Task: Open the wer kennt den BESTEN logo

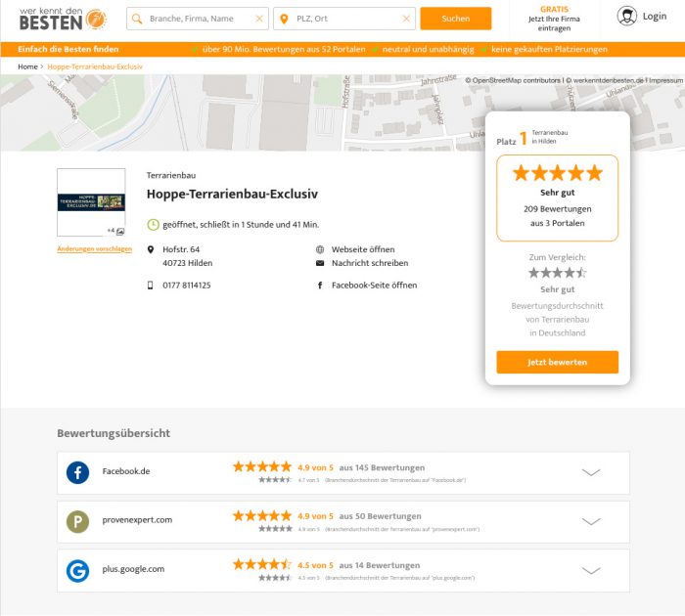Action: tap(63, 19)
